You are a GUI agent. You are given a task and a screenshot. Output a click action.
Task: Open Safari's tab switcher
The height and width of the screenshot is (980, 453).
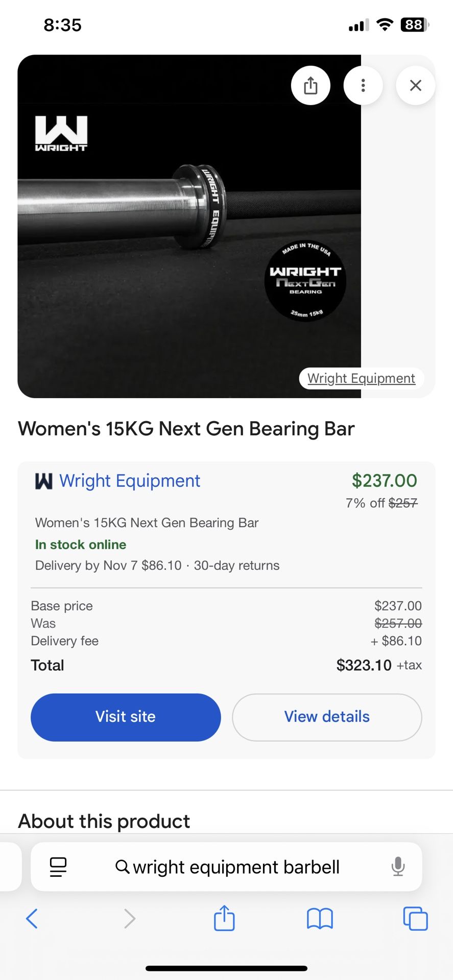point(416,918)
